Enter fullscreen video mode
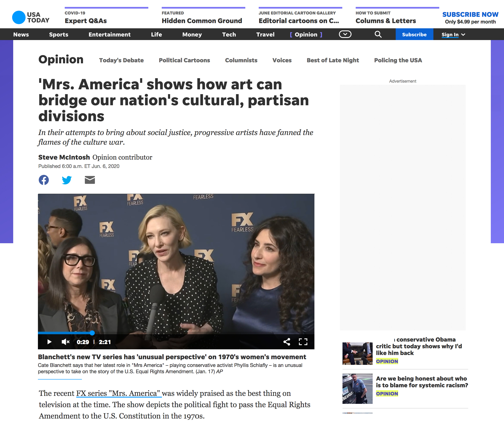Image resolution: width=504 pixels, height=429 pixels. (303, 342)
